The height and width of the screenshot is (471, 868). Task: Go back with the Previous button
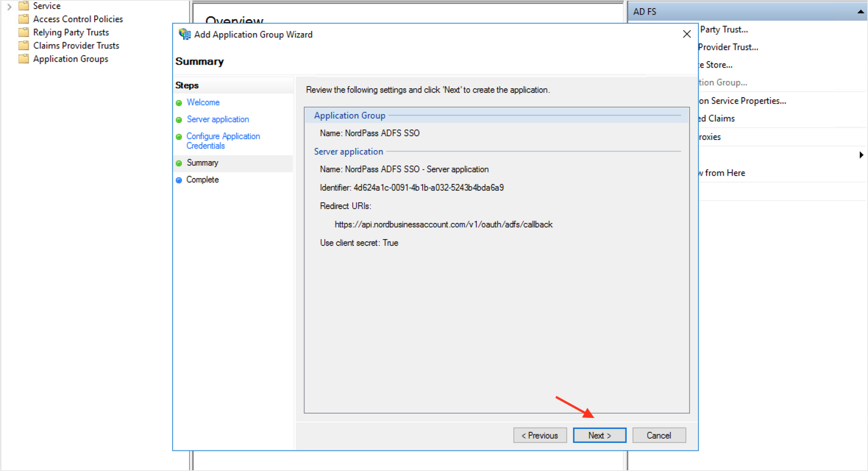point(540,436)
